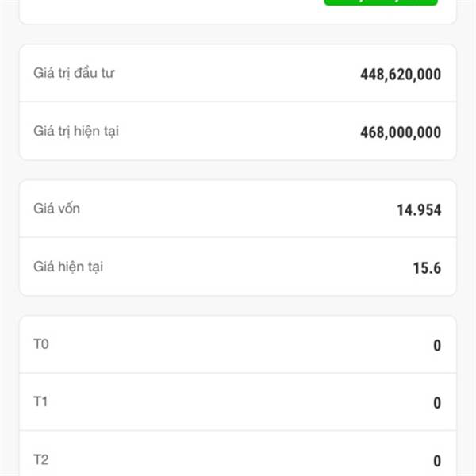Click the T2 value of 0
This screenshot has height=476, width=476.
[437, 461]
